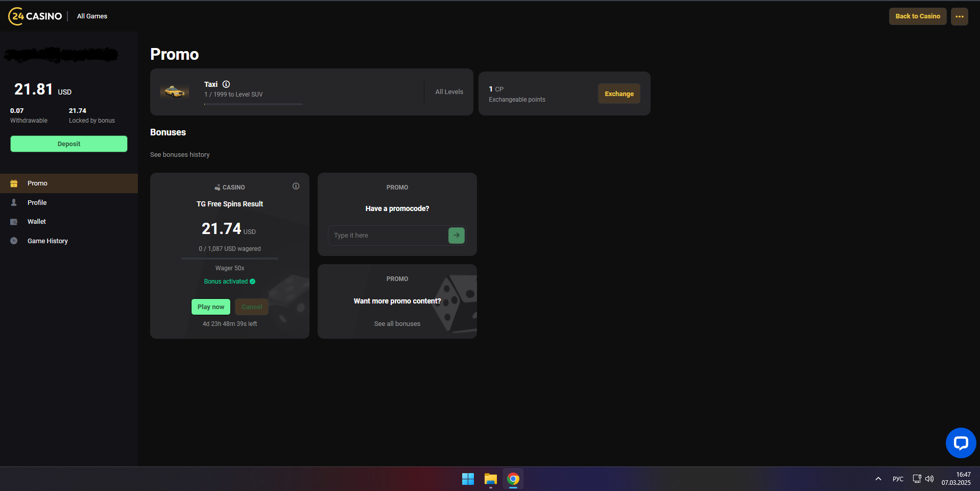Click the info icon next to Taxi

[x=226, y=84]
